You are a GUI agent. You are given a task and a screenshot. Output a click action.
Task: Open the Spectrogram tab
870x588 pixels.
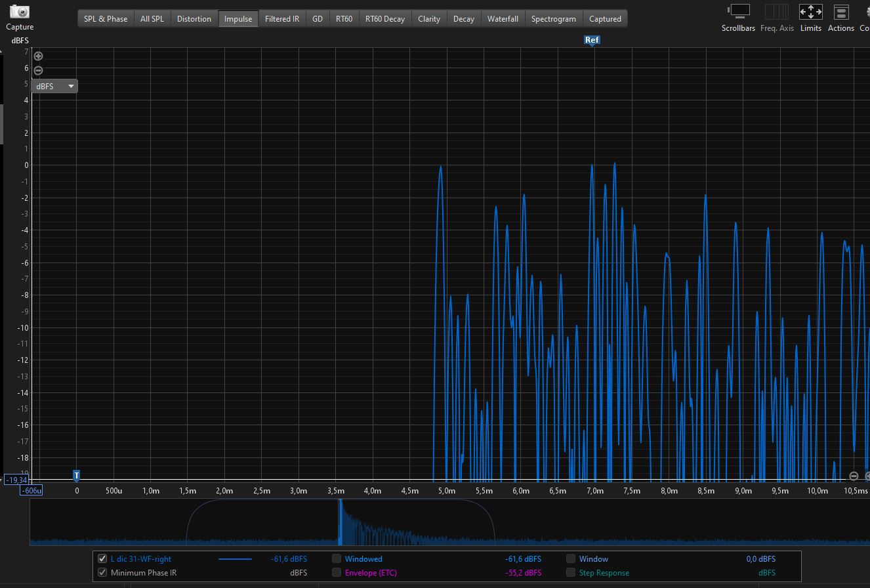point(554,19)
